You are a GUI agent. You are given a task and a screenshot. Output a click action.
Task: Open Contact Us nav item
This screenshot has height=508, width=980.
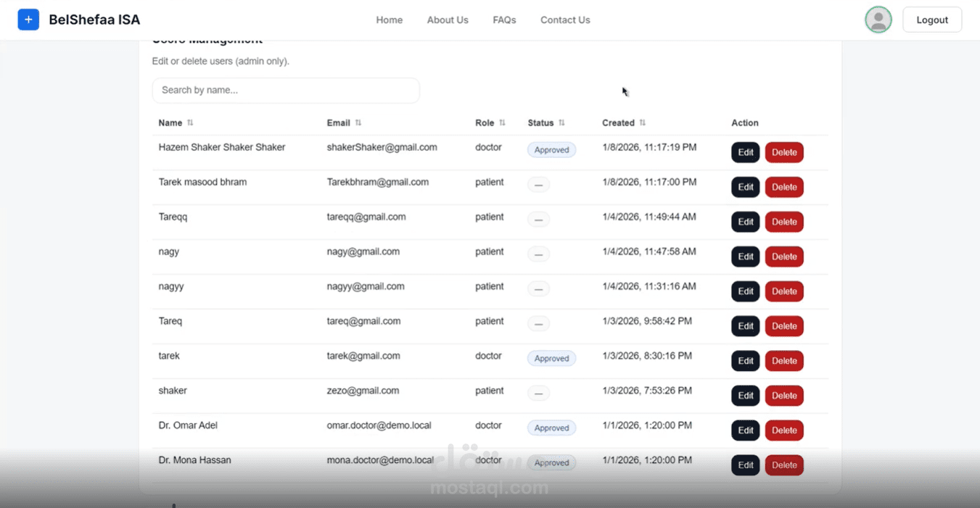click(x=565, y=20)
